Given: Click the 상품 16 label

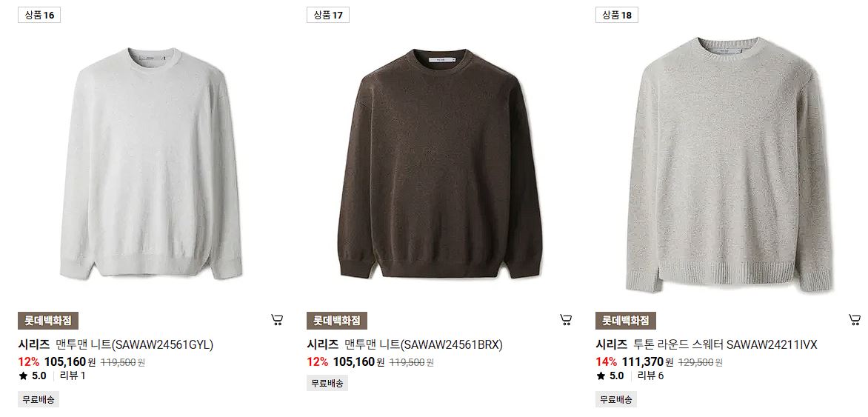Looking at the screenshot, I should pos(39,15).
